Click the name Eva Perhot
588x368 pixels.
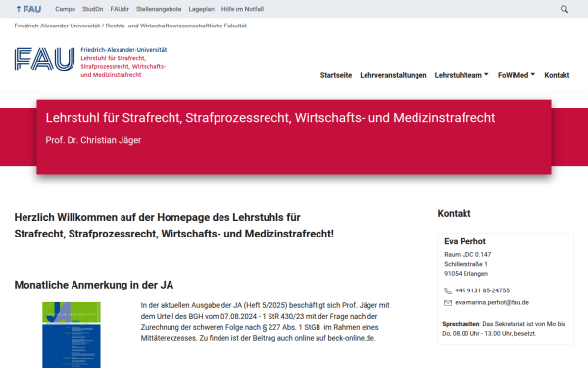[x=465, y=241]
